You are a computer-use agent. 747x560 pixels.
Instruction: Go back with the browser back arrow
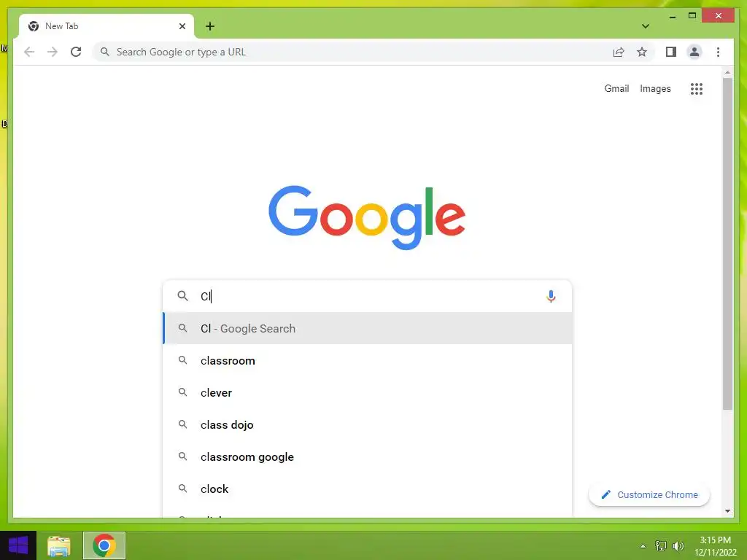29,52
